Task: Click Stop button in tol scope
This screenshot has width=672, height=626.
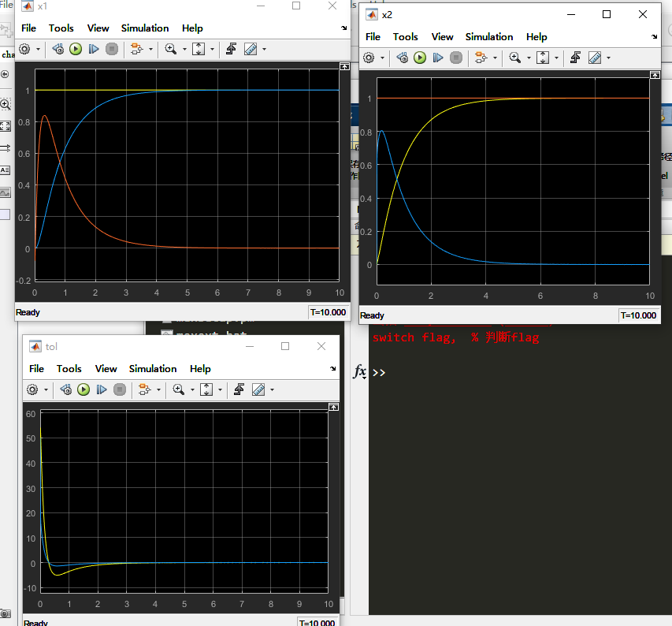Action: pyautogui.click(x=120, y=389)
